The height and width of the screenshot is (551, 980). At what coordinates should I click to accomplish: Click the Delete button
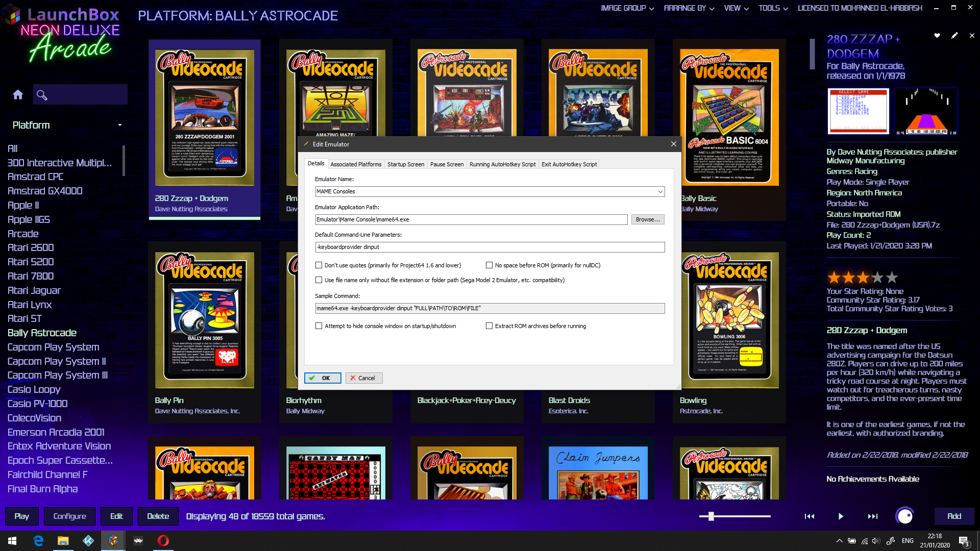pos(158,516)
